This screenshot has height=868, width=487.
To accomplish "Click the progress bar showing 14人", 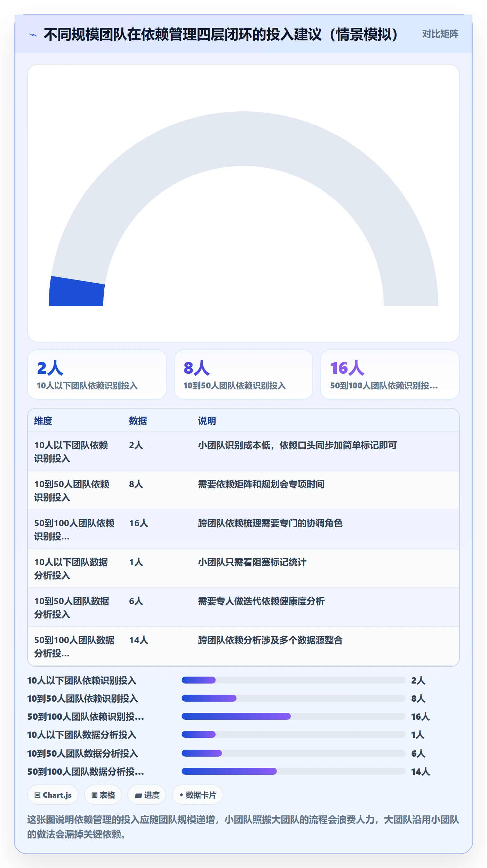I will (294, 771).
